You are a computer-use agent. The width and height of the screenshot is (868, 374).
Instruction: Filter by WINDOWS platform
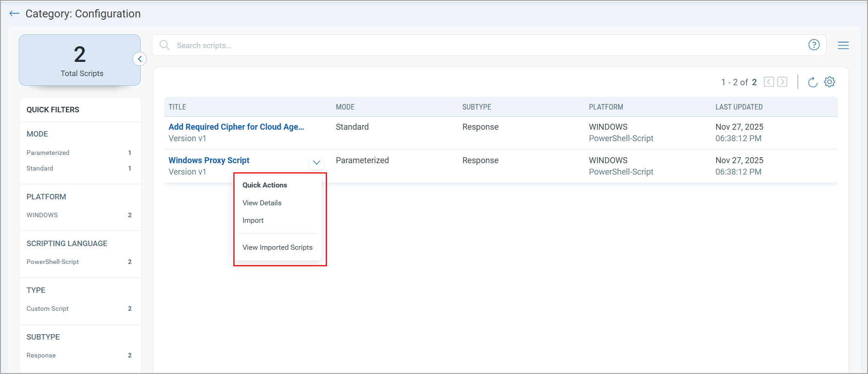click(42, 215)
